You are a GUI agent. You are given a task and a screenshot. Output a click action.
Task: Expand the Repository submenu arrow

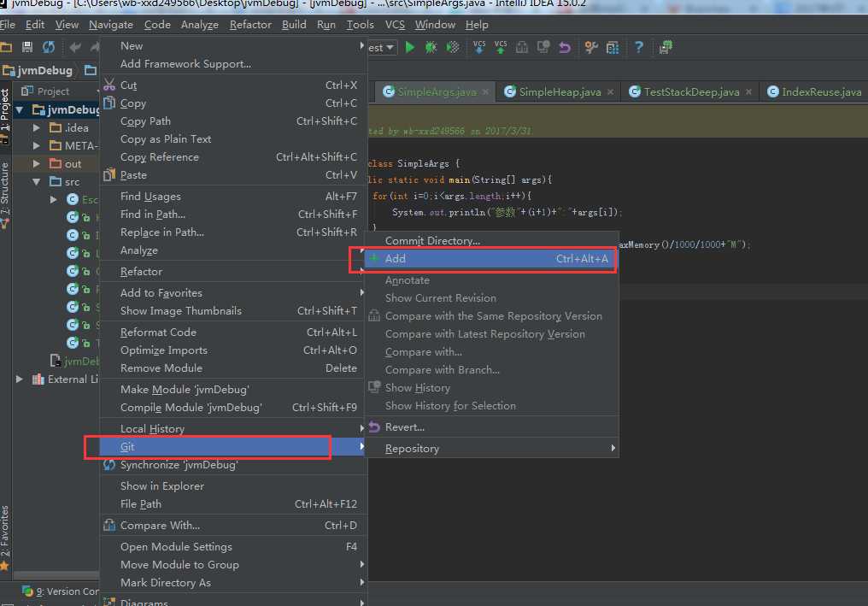click(x=613, y=448)
